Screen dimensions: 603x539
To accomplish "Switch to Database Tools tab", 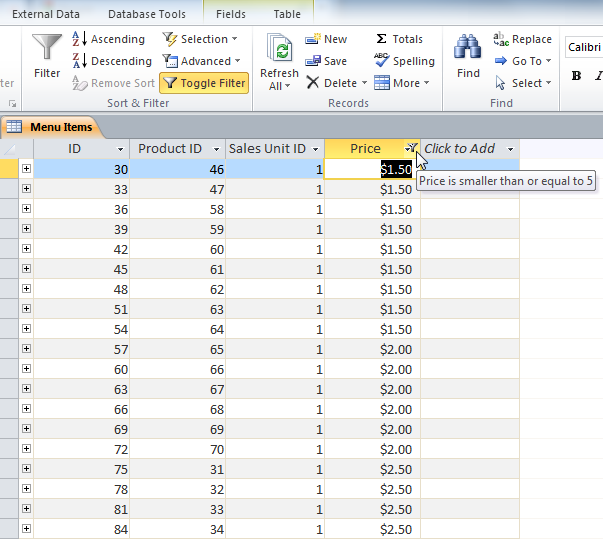I will point(147,14).
